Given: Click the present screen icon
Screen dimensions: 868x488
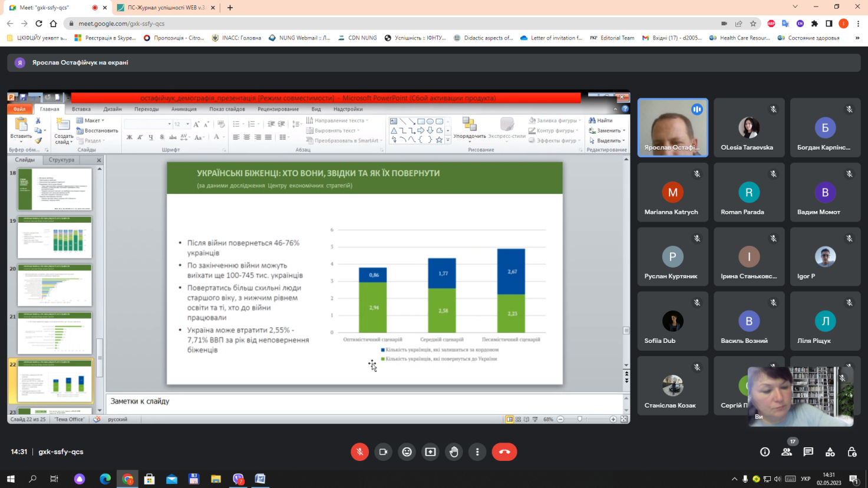Looking at the screenshot, I should coord(430,451).
